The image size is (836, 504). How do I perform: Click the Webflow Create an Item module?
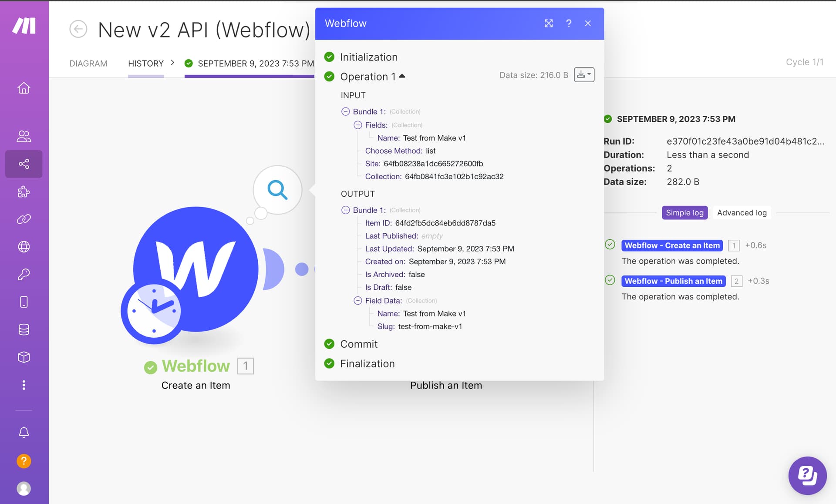(x=196, y=269)
